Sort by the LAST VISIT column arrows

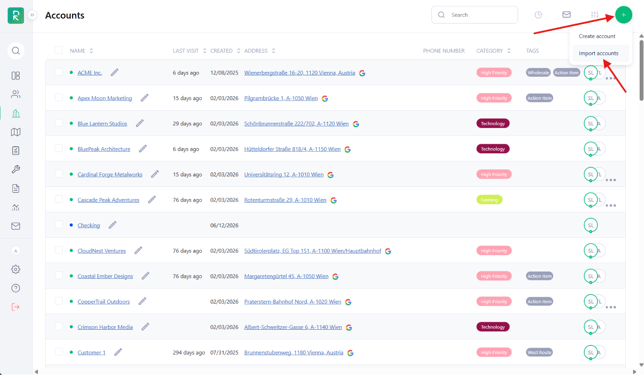pyautogui.click(x=205, y=51)
